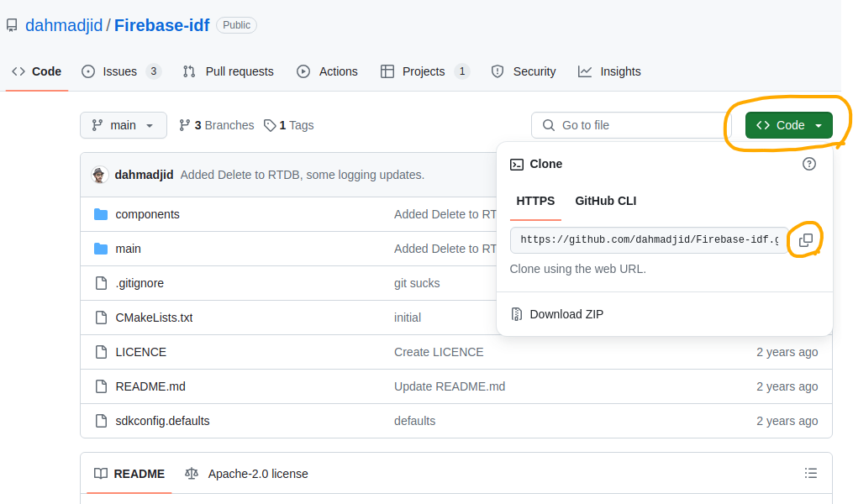Click the Projects count badge 1
This screenshot has width=853, height=504.
[x=462, y=71]
